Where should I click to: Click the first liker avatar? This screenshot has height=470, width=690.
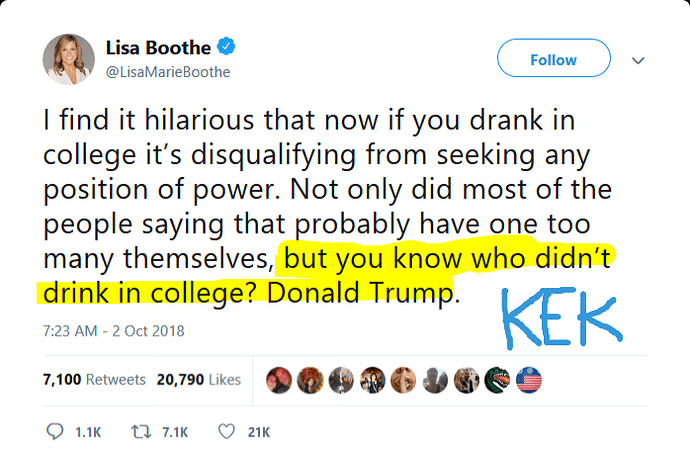pos(279,380)
